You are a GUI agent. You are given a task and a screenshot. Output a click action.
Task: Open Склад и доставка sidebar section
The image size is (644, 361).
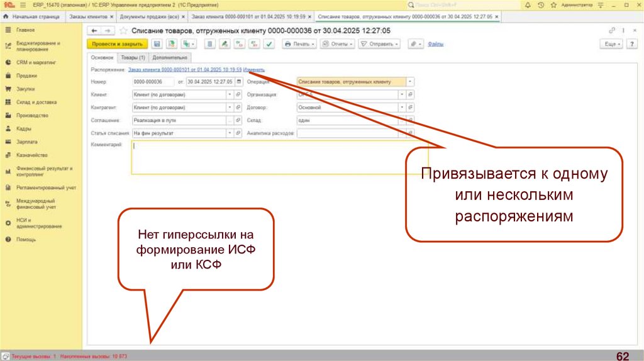coord(36,103)
